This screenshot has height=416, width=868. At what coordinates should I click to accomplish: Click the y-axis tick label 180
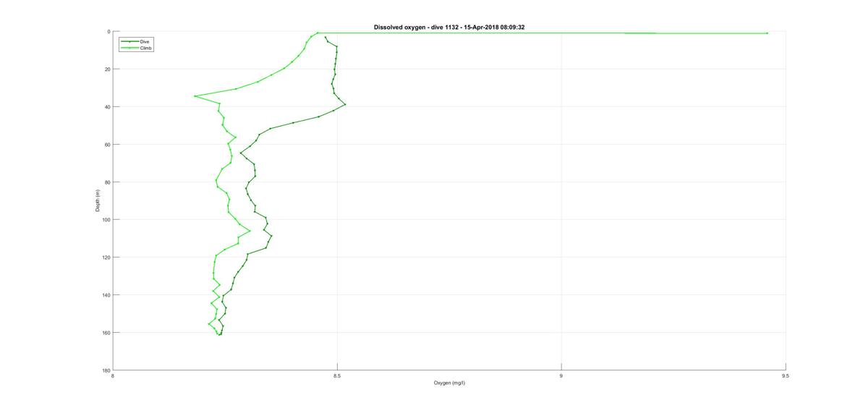click(106, 370)
